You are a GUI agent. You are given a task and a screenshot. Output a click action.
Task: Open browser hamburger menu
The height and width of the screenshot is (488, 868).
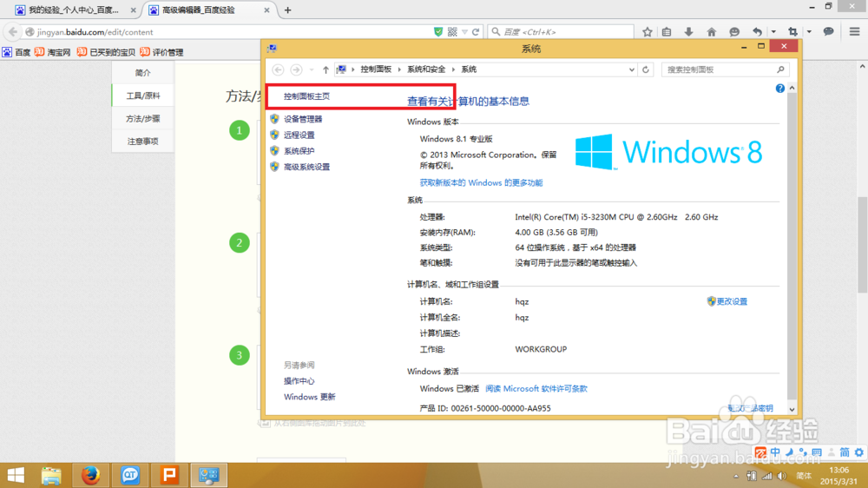coord(854,31)
